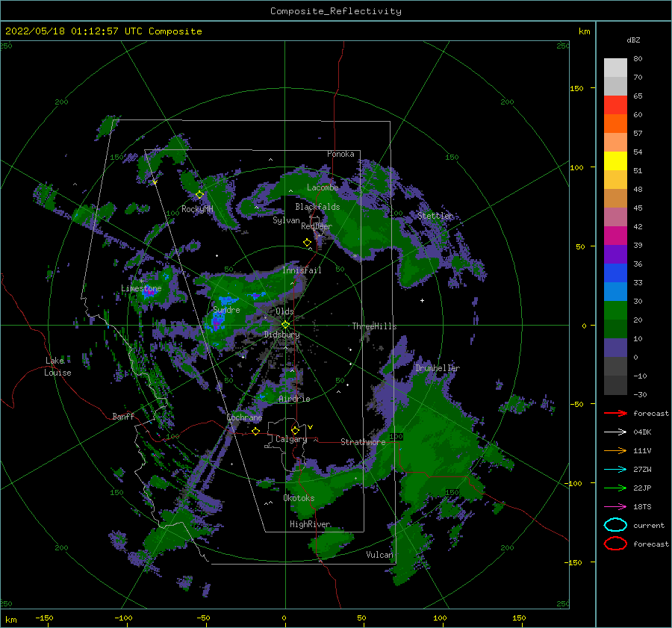Click the light gray 70–80 dBZ swatch
The height and width of the screenshot is (628, 672).
615,68
